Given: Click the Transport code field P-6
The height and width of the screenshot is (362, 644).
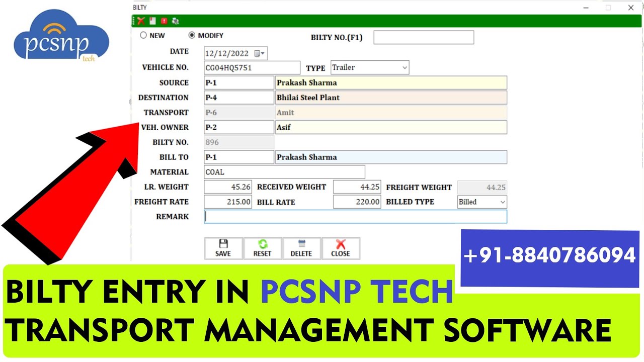Looking at the screenshot, I should pyautogui.click(x=239, y=113).
